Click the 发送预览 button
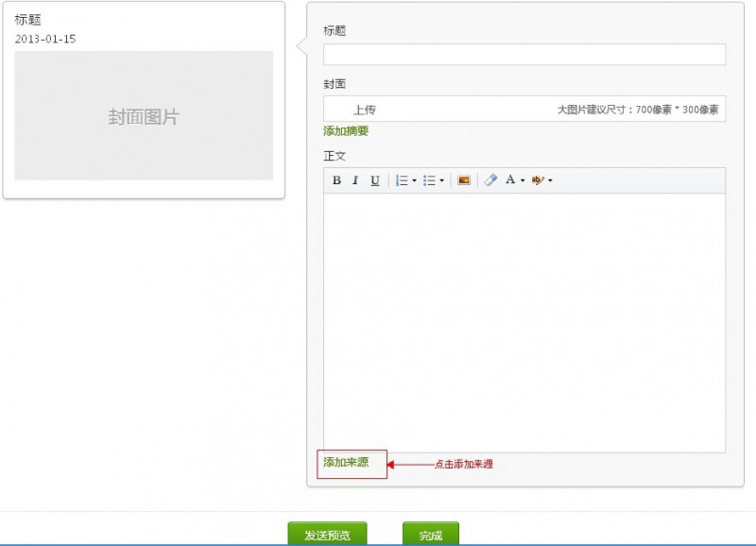Viewport: 756px width, 546px height. coord(327,534)
